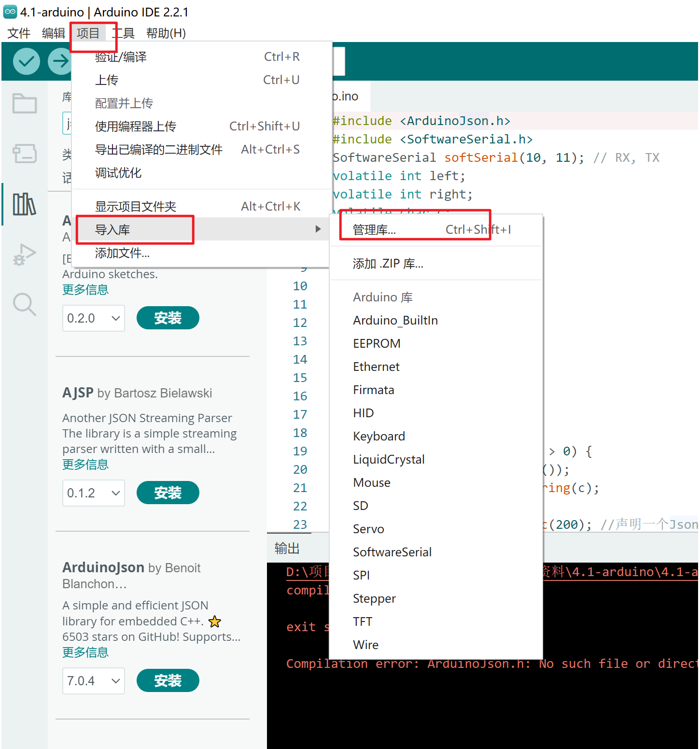Open the Boards Manager sidebar icon

(x=25, y=154)
